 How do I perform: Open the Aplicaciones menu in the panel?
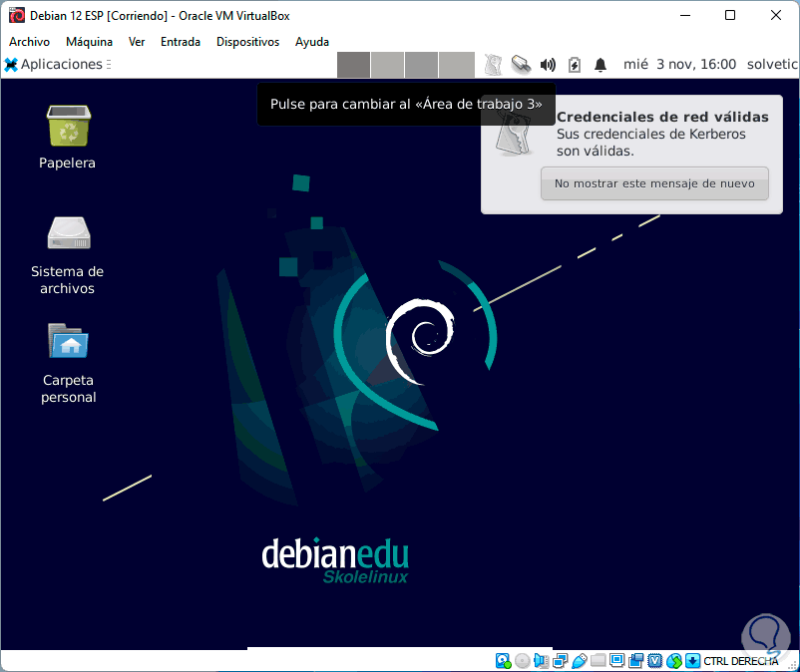coord(54,64)
